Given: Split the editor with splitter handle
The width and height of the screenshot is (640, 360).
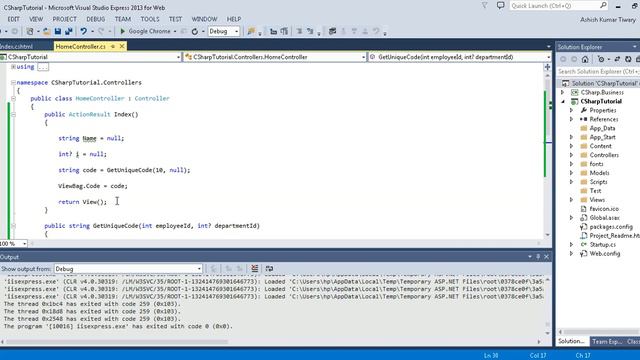Looking at the screenshot, I should [547, 67].
